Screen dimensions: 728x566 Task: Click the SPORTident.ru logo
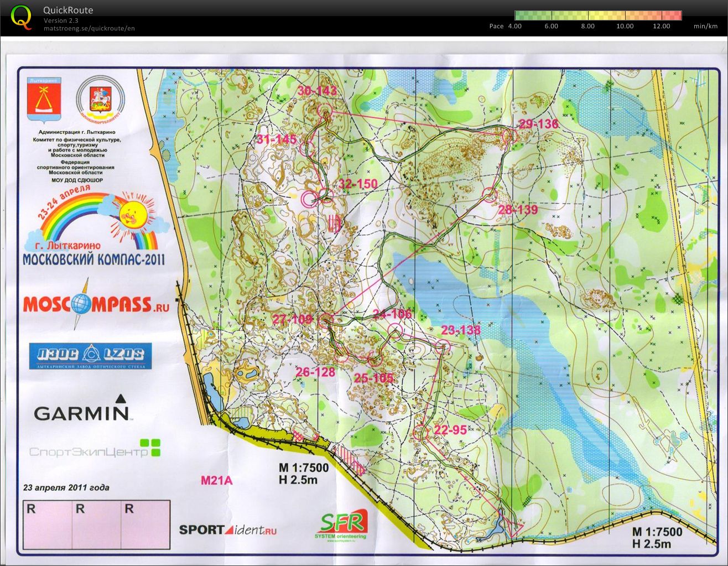point(227,530)
